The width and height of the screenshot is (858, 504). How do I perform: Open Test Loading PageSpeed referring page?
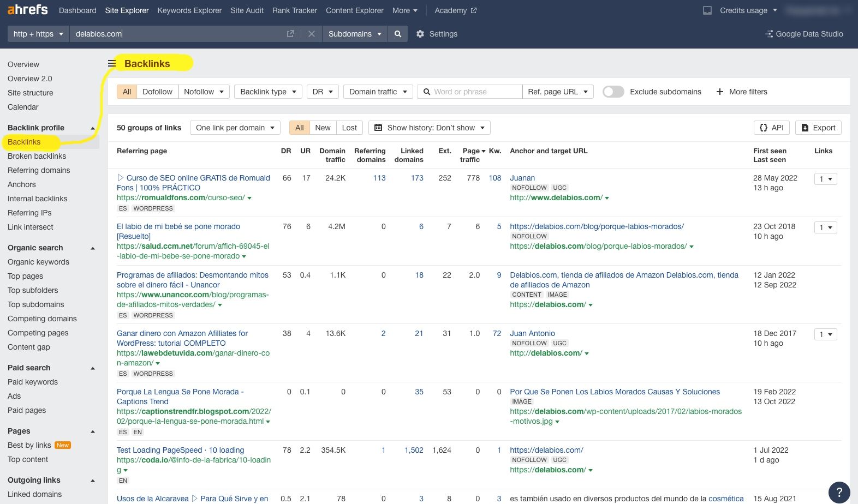click(180, 450)
